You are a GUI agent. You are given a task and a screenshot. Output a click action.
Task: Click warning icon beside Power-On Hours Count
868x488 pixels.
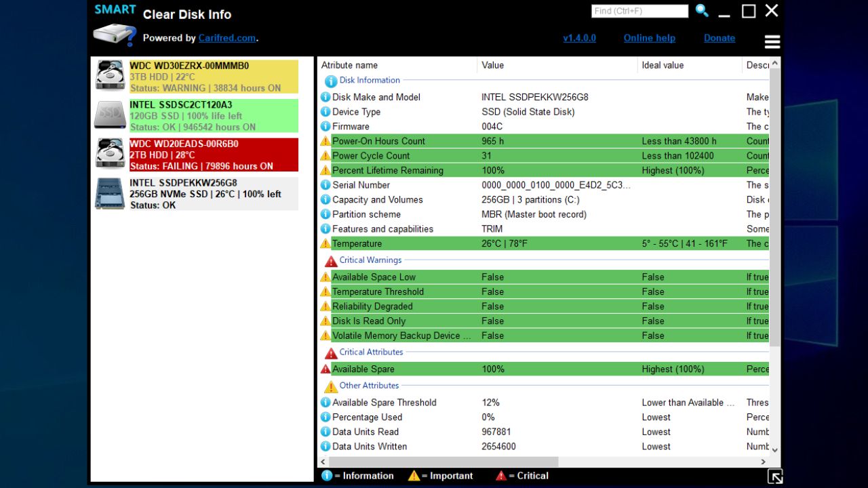325,141
